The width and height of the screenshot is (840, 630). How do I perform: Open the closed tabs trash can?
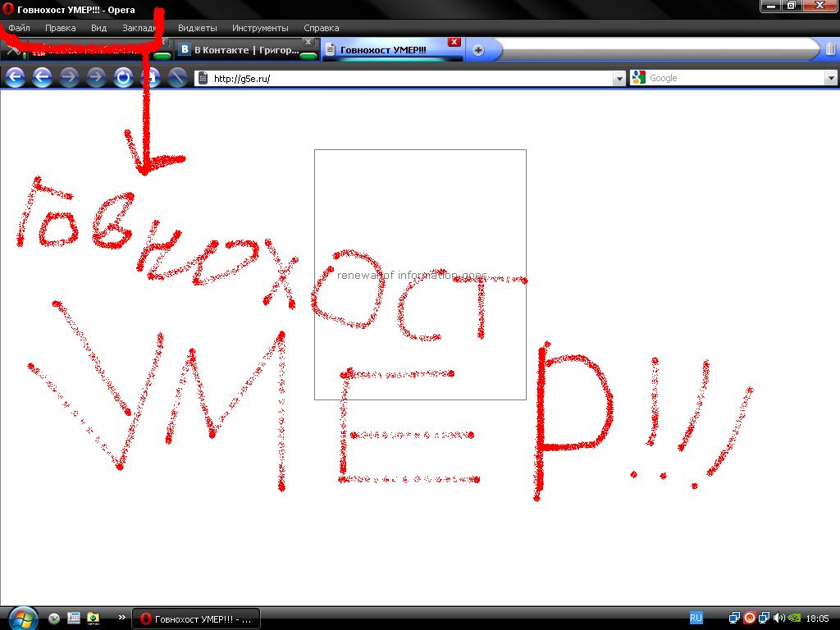(830, 50)
